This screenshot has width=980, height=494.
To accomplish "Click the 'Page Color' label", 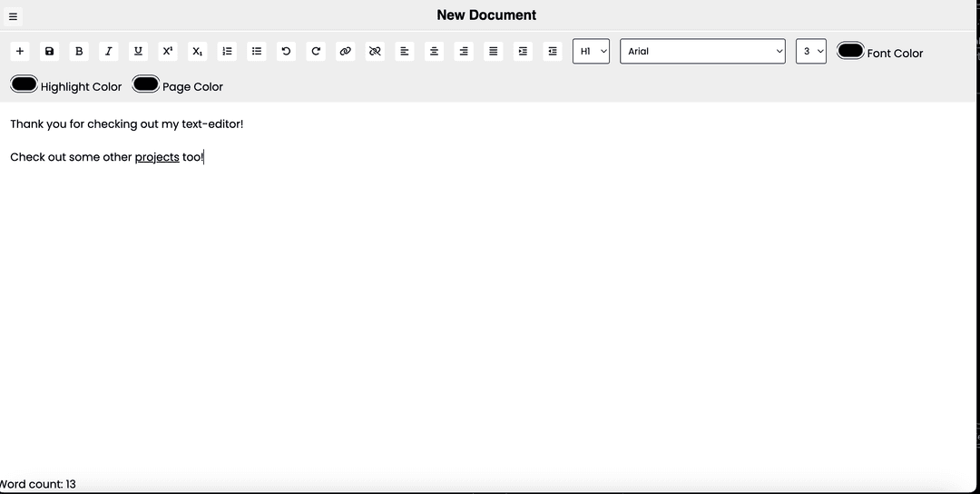I will (192, 87).
